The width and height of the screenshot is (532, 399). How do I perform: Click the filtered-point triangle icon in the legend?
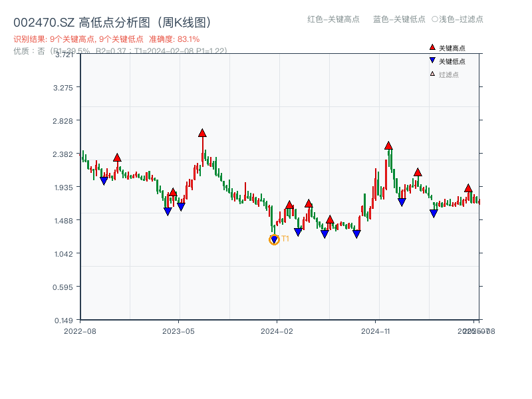432,74
